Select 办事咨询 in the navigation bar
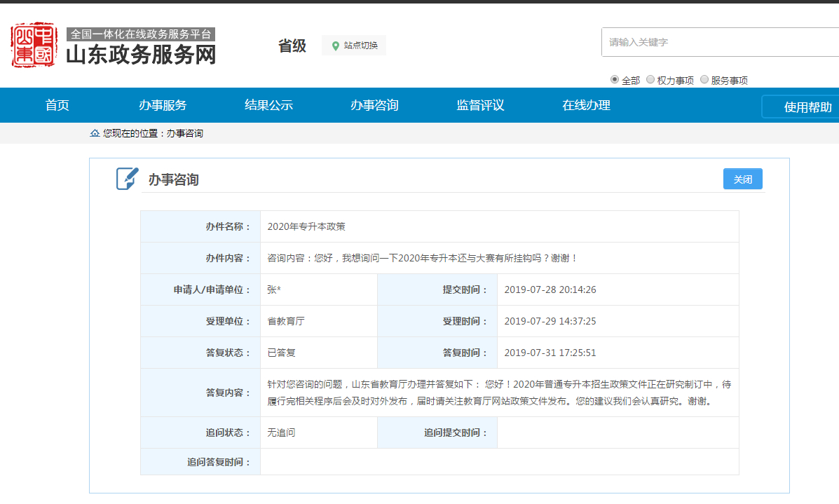 click(374, 105)
